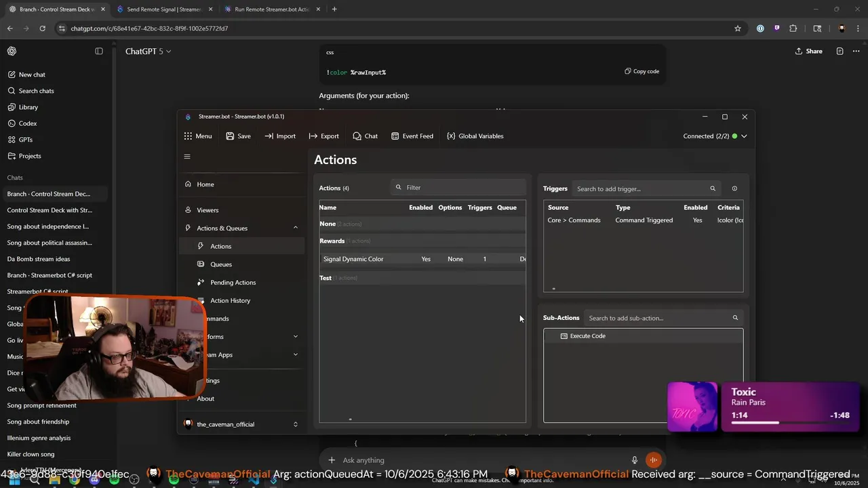Select the Core > Commands trigger row
The height and width of the screenshot is (488, 868).
tap(643, 220)
